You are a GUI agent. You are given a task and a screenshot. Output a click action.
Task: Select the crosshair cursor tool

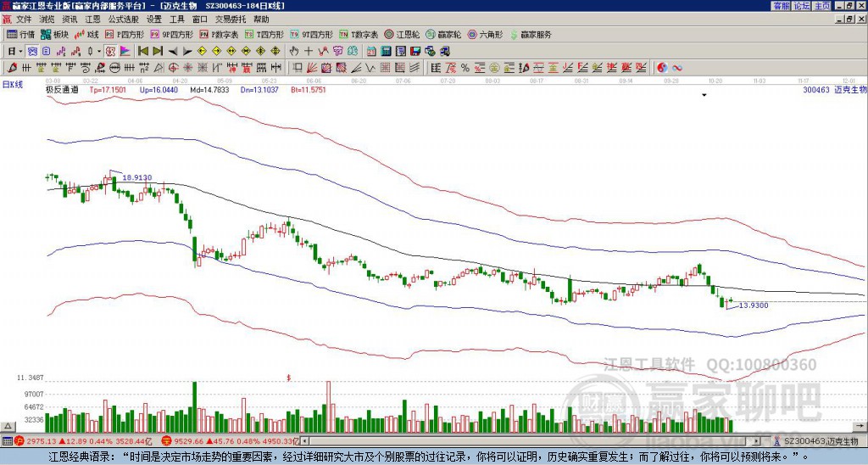[309, 52]
